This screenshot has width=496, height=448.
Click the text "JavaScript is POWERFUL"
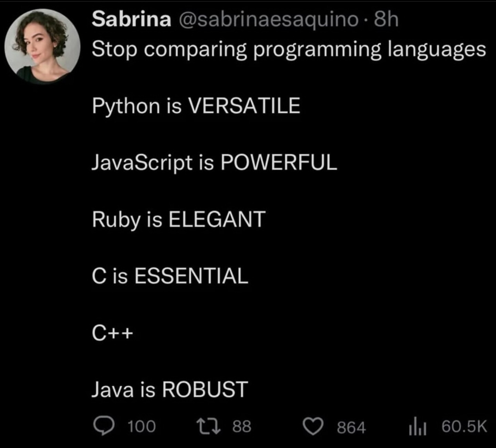coord(214,162)
